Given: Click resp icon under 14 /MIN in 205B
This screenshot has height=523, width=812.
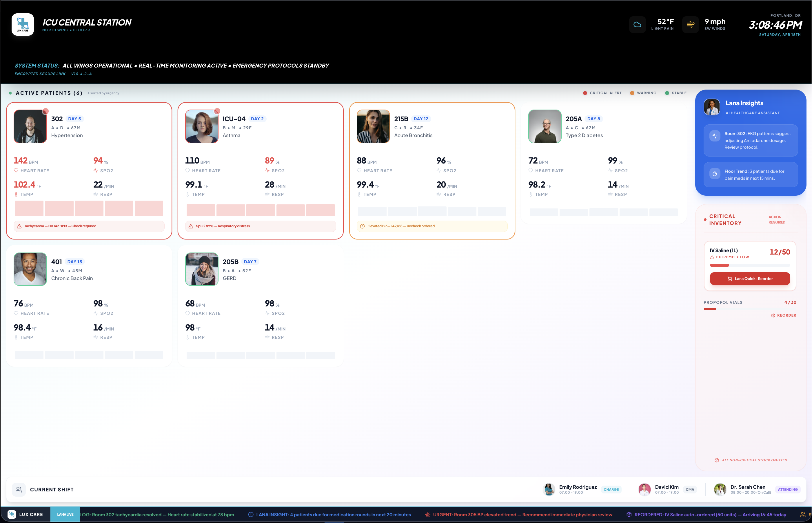Looking at the screenshot, I should coord(267,337).
